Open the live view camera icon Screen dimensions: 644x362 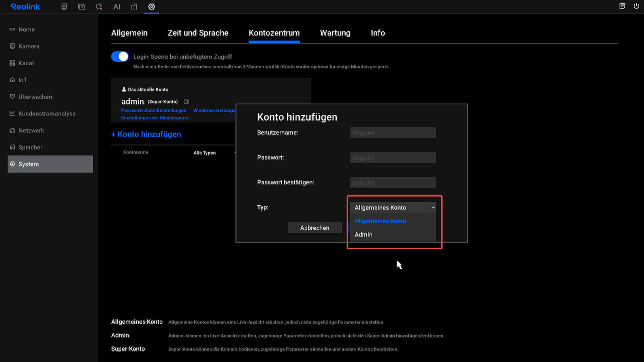[x=64, y=7]
